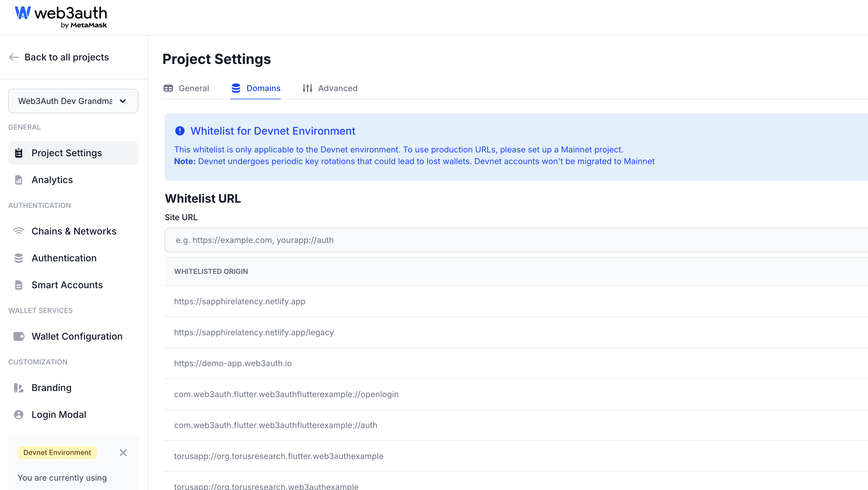The width and height of the screenshot is (868, 490).
Task: Click the info icon in whitelist banner
Action: pos(180,131)
